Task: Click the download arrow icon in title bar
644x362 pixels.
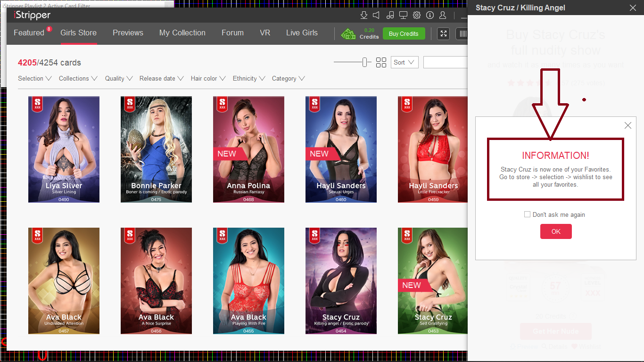Action: [x=363, y=15]
